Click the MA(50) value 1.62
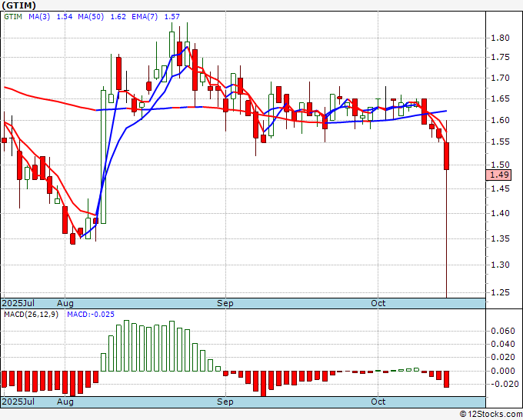 [118, 16]
